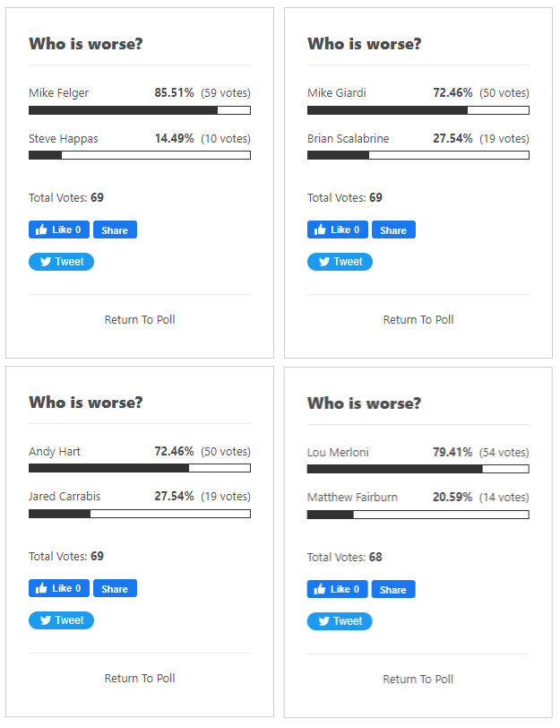Click Lou Merloni's 79.41% result bar
Screen dimensions: 560x728
[418, 469]
